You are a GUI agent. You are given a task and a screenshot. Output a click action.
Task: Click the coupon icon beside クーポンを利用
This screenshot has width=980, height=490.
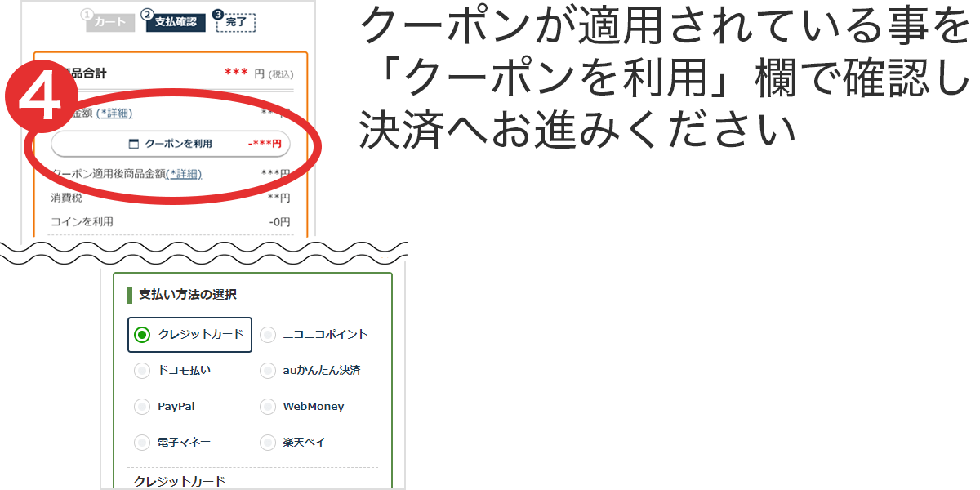pyautogui.click(x=134, y=144)
